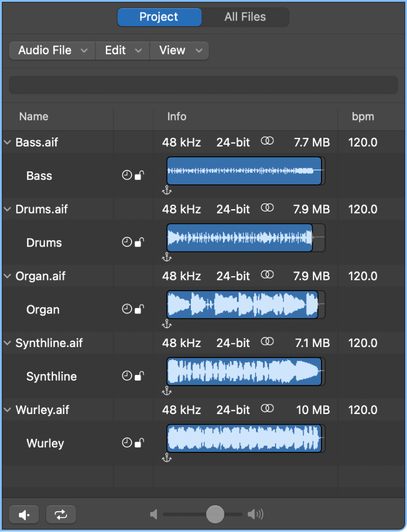Image resolution: width=407 pixels, height=532 pixels.
Task: Collapse the Drums.aif disclosure triangle
Action: pyautogui.click(x=7, y=209)
